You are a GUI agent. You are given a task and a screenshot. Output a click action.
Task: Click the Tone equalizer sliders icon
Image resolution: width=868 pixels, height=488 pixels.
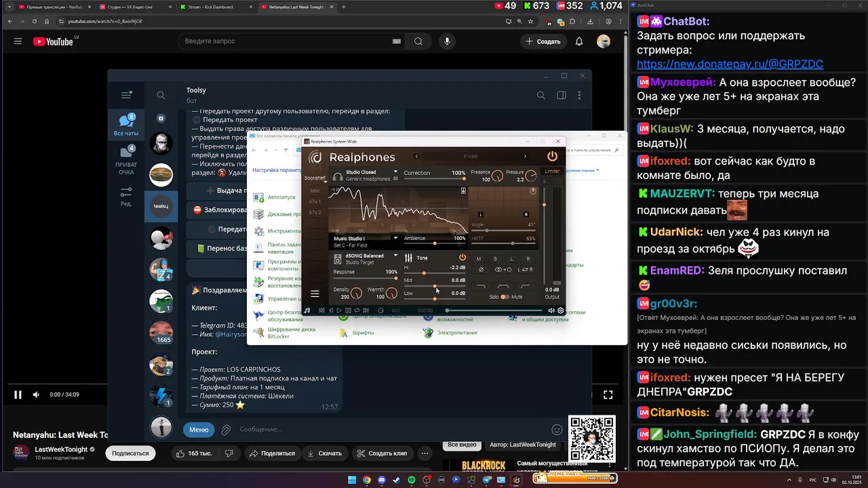point(409,258)
